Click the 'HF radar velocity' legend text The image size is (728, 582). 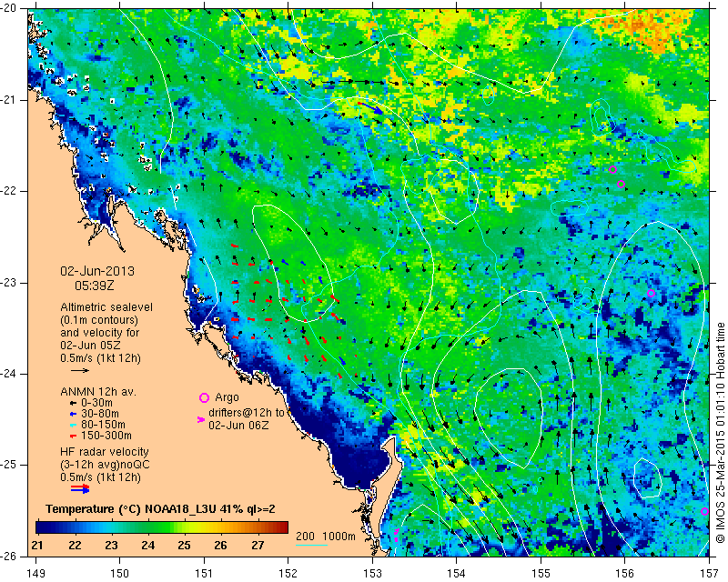pyautogui.click(x=105, y=452)
